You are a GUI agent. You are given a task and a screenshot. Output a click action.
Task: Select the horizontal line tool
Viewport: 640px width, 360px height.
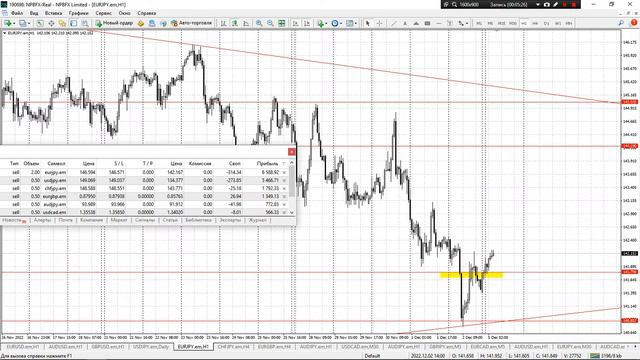[439, 23]
